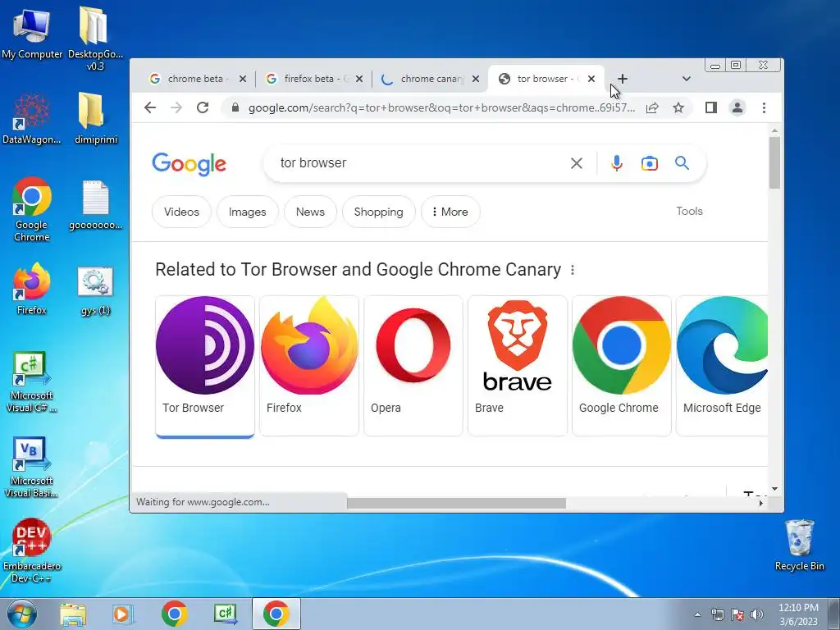Select the Tor Browser related card
Screen dimensions: 840x630
point(204,367)
